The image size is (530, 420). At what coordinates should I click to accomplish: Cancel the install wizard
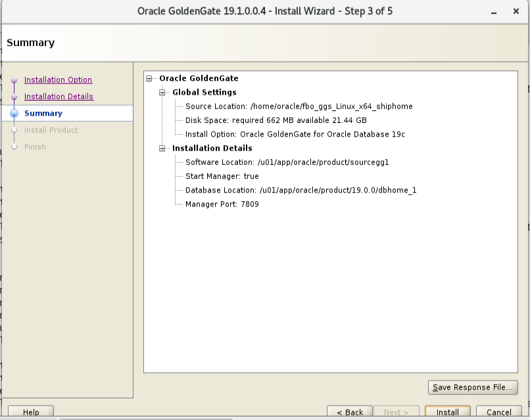click(499, 412)
